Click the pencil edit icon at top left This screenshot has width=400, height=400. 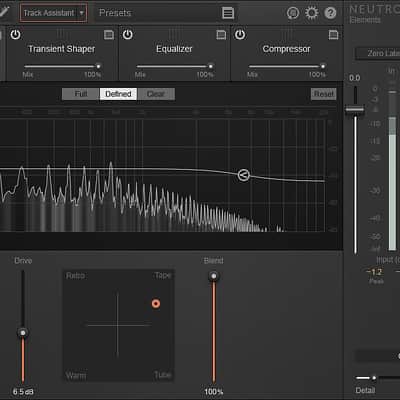pos(4,12)
